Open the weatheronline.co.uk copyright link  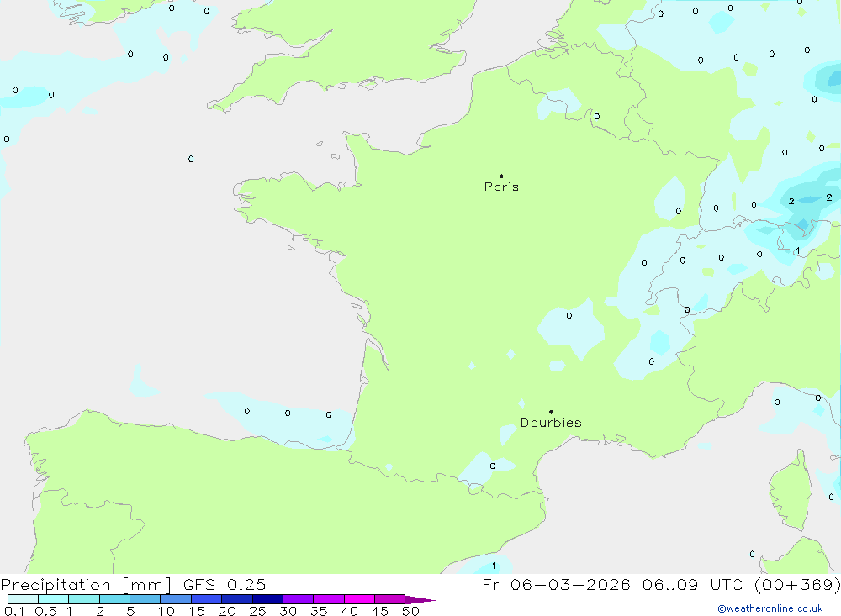pos(770,608)
